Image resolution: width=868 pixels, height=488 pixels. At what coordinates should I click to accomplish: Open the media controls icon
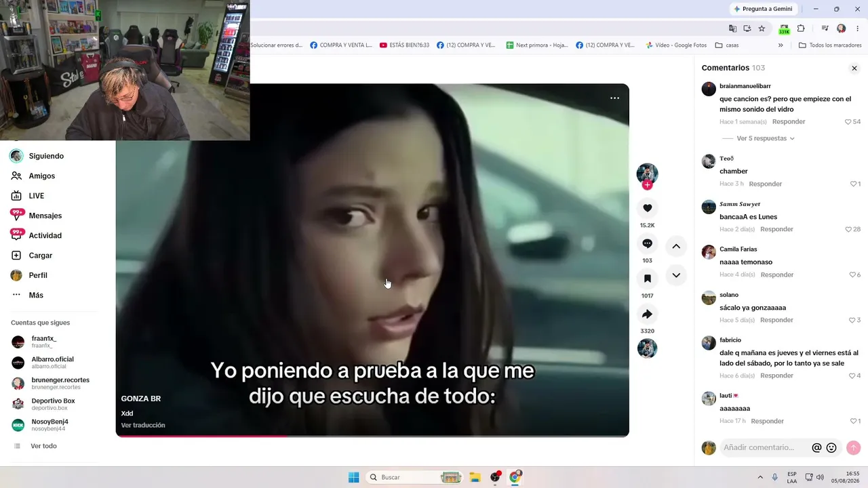click(x=825, y=28)
